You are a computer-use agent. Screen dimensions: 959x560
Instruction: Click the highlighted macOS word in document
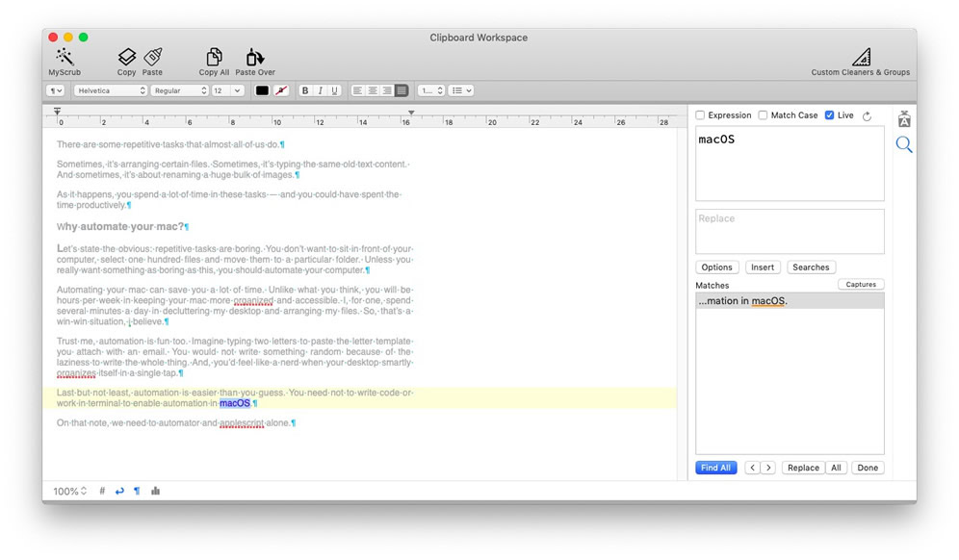pyautogui.click(x=235, y=403)
